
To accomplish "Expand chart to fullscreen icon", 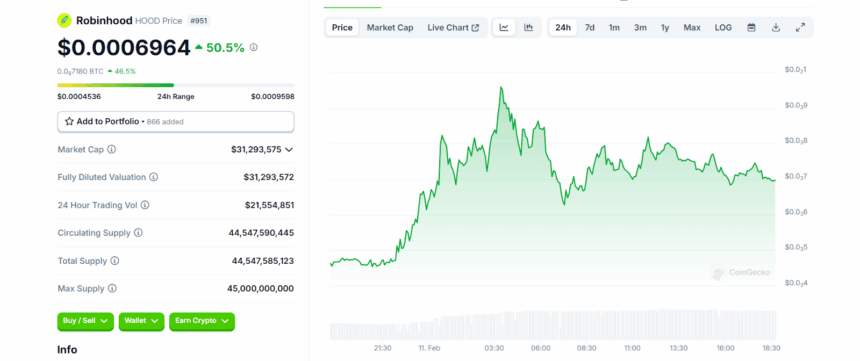I will coord(800,27).
